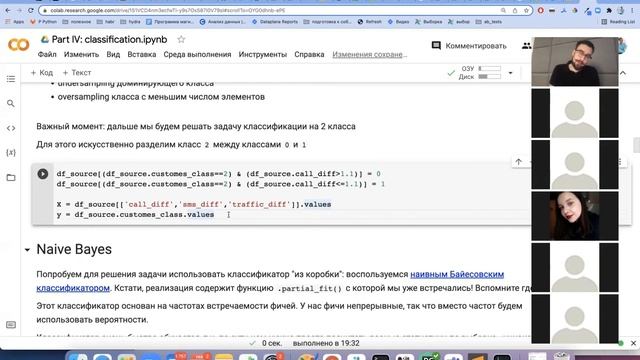
Task: Open the ab_tests bookmarks folder
Action: click(x=489, y=22)
